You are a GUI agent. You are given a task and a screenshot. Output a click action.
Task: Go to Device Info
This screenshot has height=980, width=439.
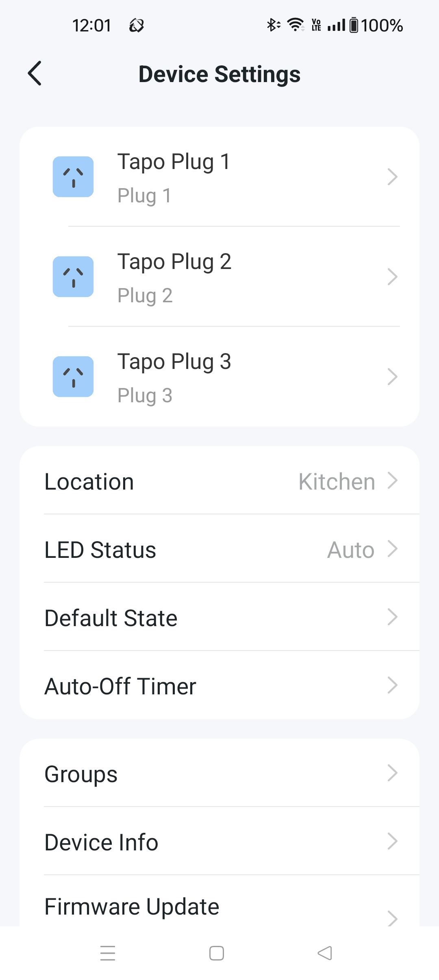point(219,842)
